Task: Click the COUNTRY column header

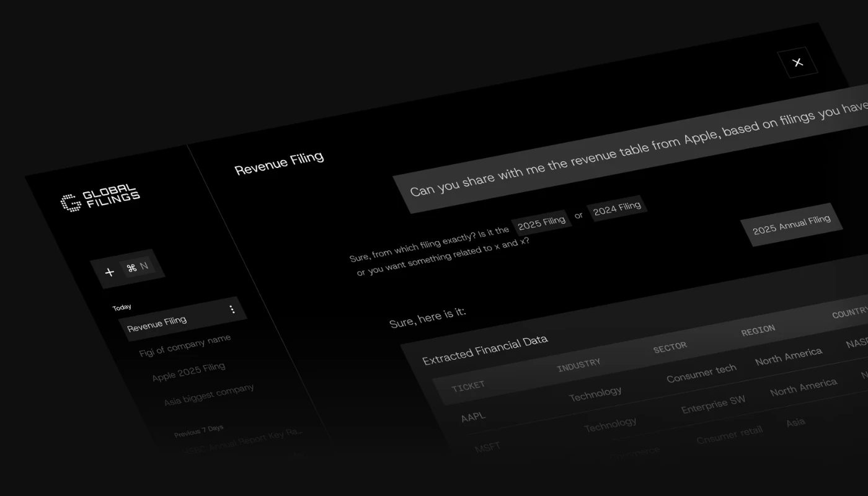Action: [850, 312]
